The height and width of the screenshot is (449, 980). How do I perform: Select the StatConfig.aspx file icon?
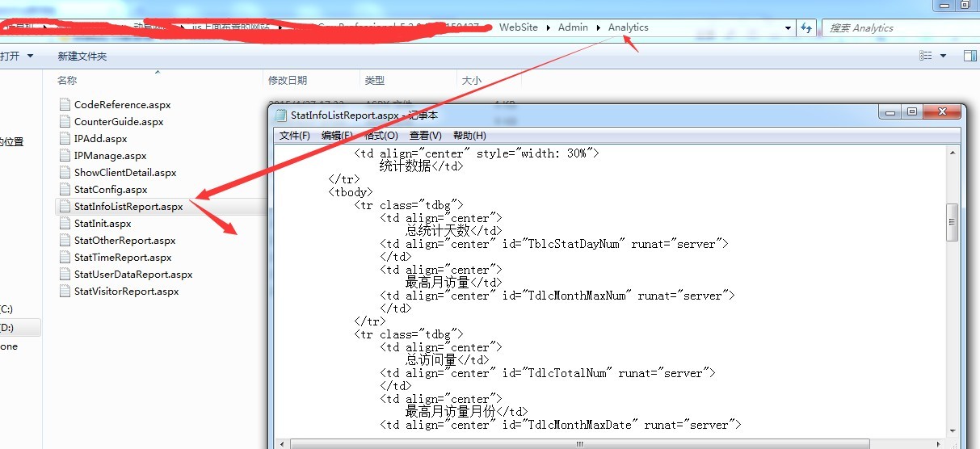click(65, 189)
